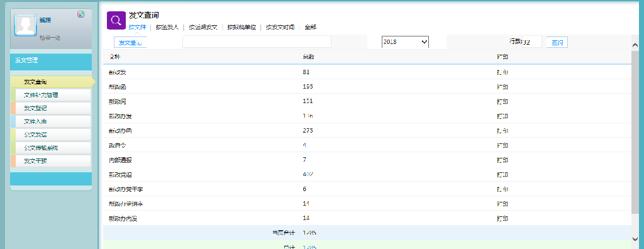The image size is (644, 249).
Task: Switch to 按发文时间 tab
Action: pyautogui.click(x=280, y=27)
